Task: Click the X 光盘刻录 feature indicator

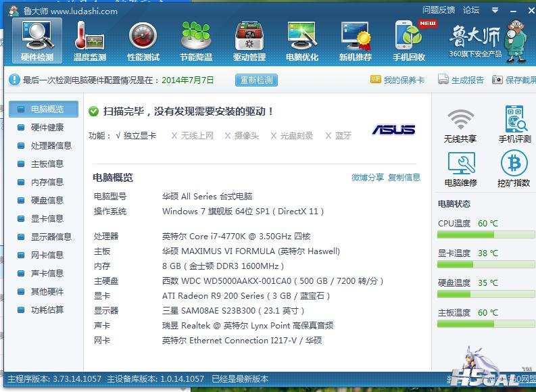Action: 291,136
